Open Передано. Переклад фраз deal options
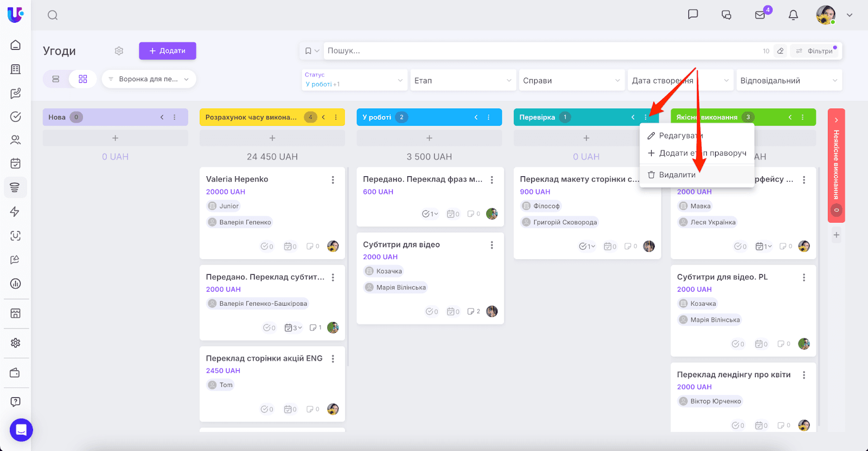 (492, 180)
